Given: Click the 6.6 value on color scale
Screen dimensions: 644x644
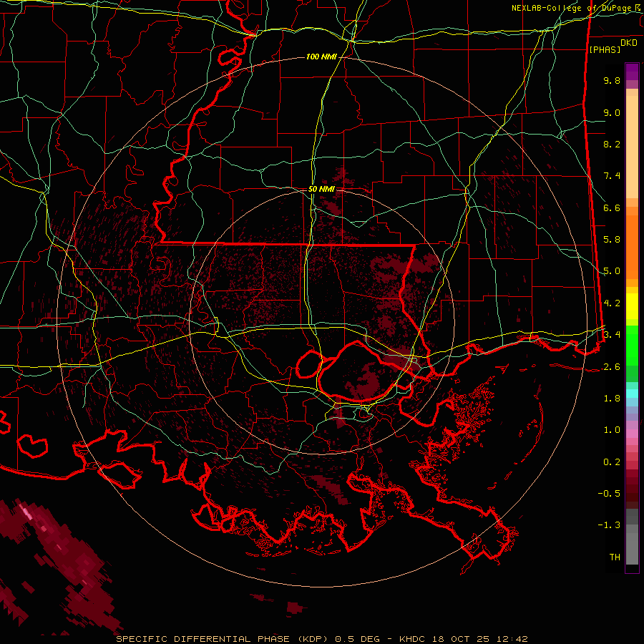Looking at the screenshot, I should 612,208.
